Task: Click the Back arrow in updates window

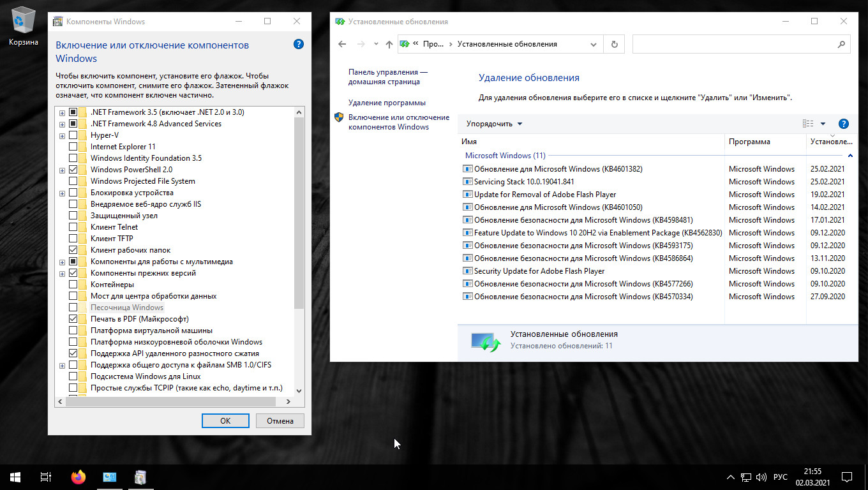Action: point(342,44)
